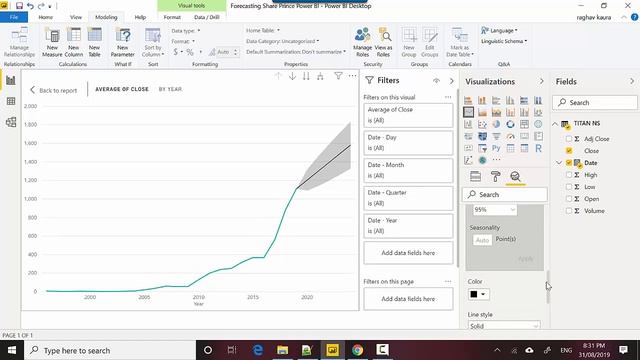Select the slicer visualization icon
The image size is (640, 360).
(x=482, y=148)
